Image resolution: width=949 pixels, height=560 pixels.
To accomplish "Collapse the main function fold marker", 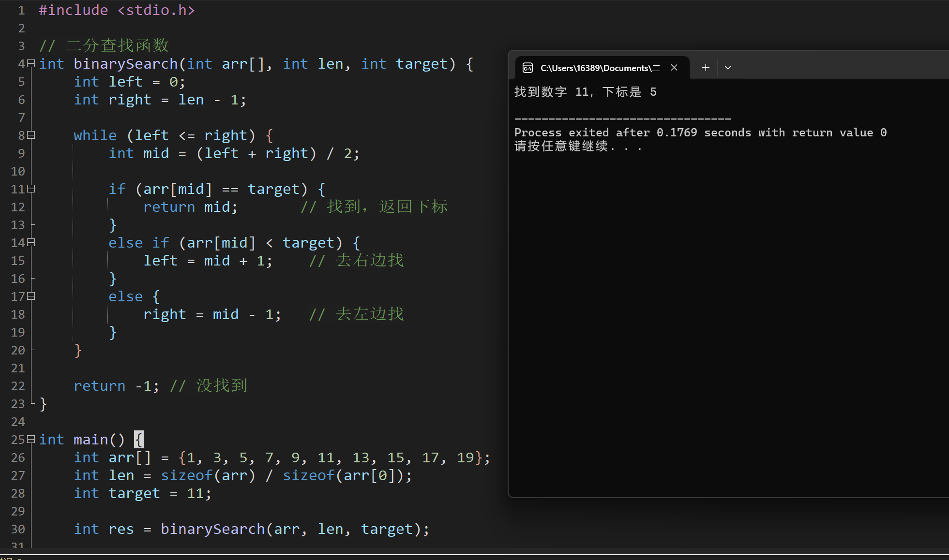I will (31, 439).
